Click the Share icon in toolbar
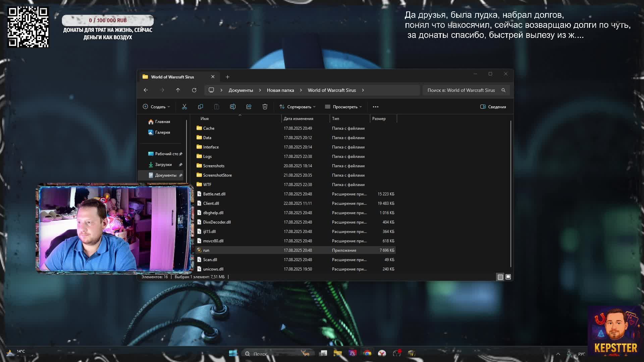Image resolution: width=644 pixels, height=362 pixels. click(x=249, y=107)
